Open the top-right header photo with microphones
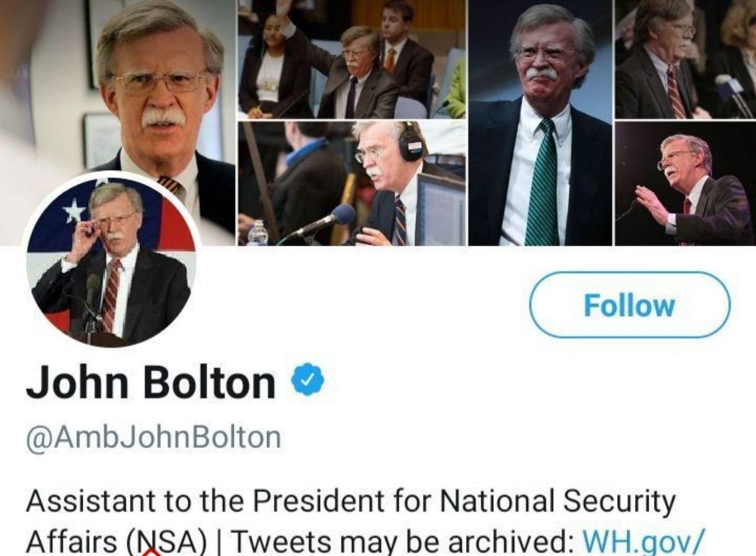Viewport: 756px width, 556px height. point(685,59)
